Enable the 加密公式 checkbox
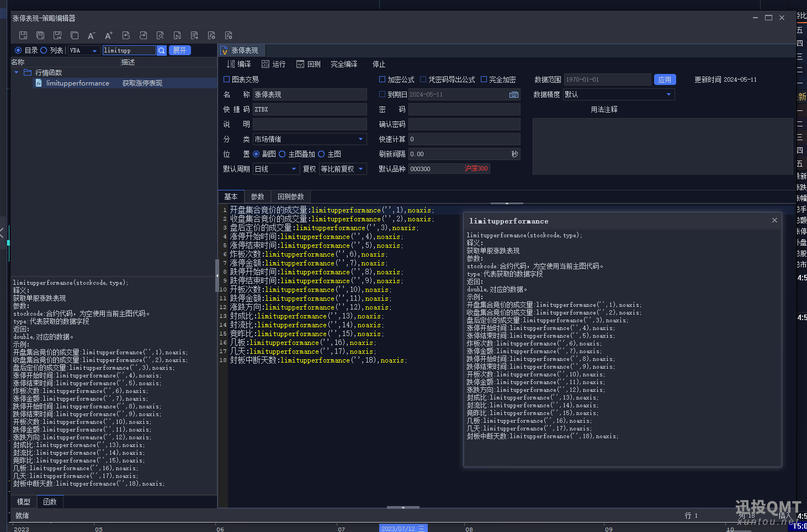Viewport: 807px width, 532px height. click(382, 79)
